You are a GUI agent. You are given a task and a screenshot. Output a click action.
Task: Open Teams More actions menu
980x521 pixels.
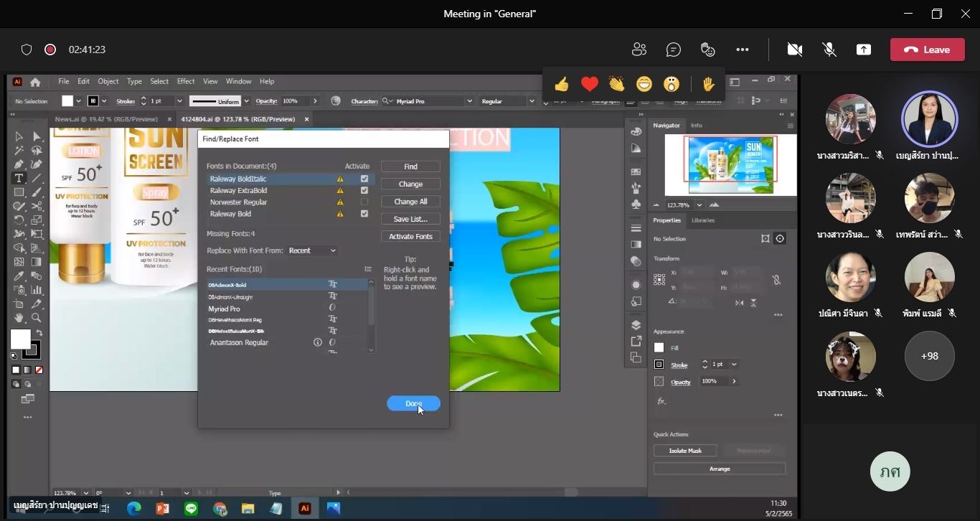pos(743,50)
